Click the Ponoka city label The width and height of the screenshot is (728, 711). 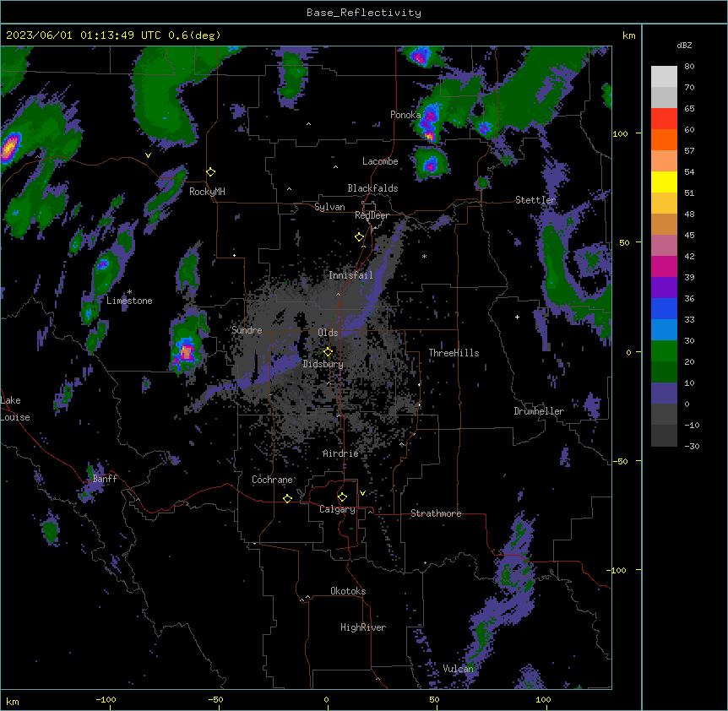(x=405, y=115)
